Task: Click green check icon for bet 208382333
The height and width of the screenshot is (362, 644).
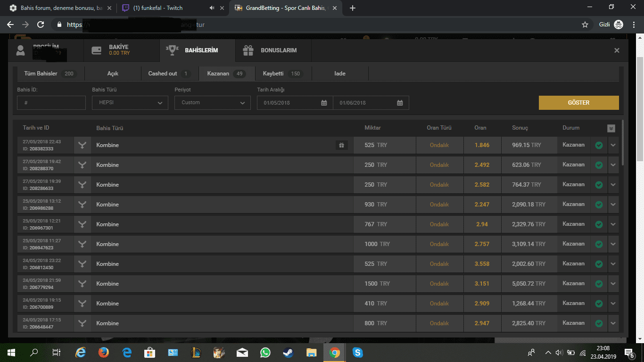Action: click(x=599, y=145)
